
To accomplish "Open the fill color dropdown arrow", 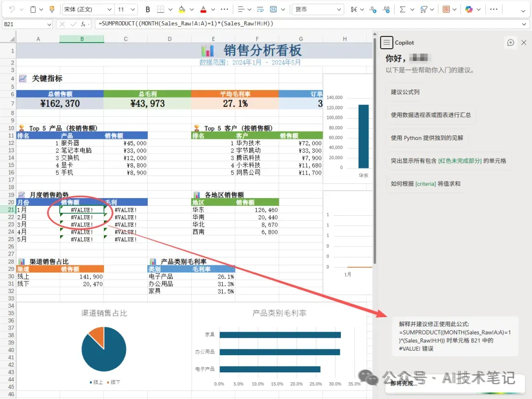I will click(192, 9).
